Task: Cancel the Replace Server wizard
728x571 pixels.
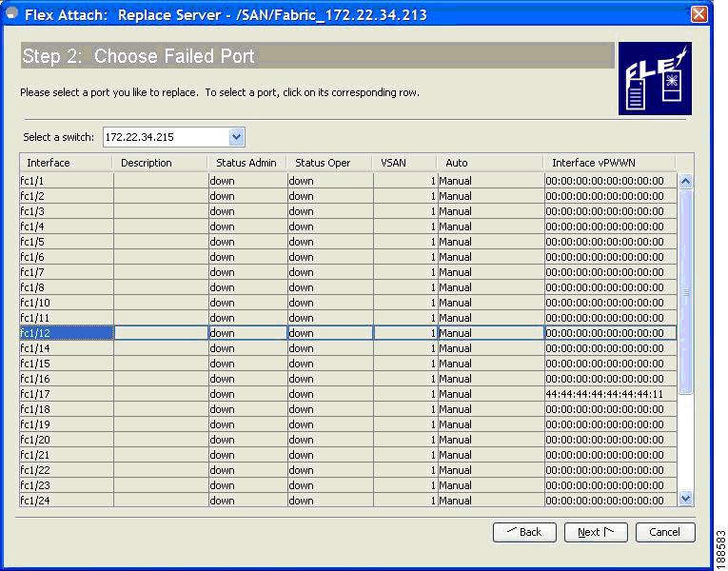Action: 665,532
